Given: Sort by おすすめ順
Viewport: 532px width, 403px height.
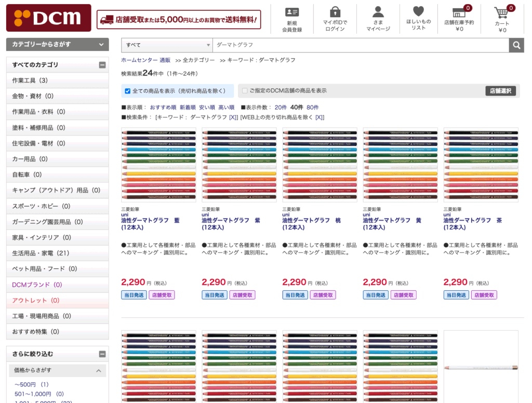Looking at the screenshot, I should 163,108.
